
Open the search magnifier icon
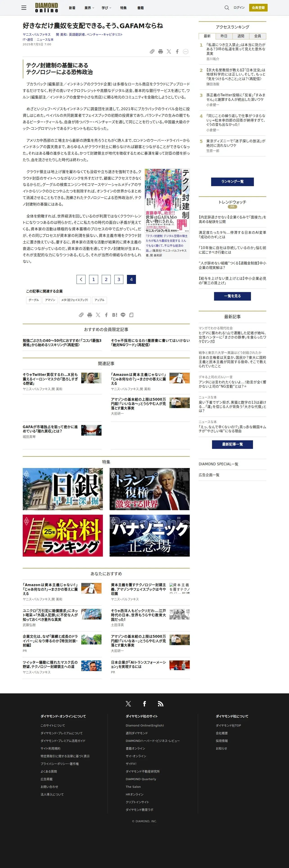click(227, 8)
